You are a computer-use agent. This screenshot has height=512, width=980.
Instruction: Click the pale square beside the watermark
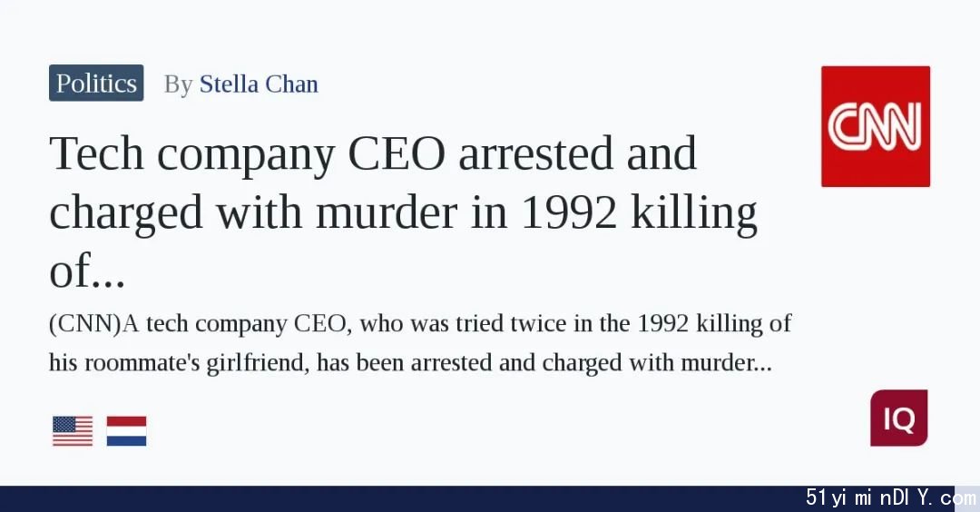[x=967, y=499]
